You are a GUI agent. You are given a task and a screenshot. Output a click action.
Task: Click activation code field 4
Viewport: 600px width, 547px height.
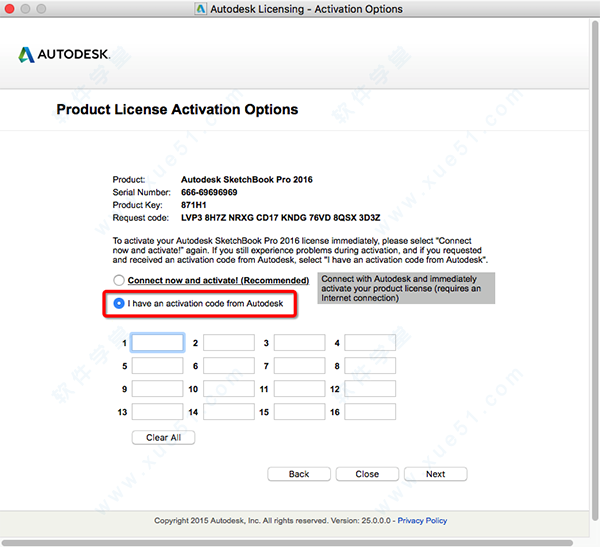click(370, 343)
